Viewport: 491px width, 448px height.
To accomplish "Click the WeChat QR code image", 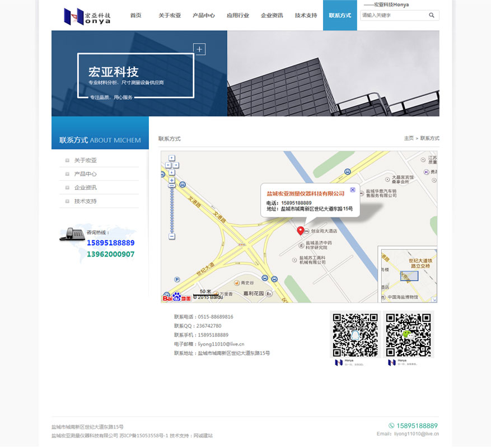I will coord(408,334).
